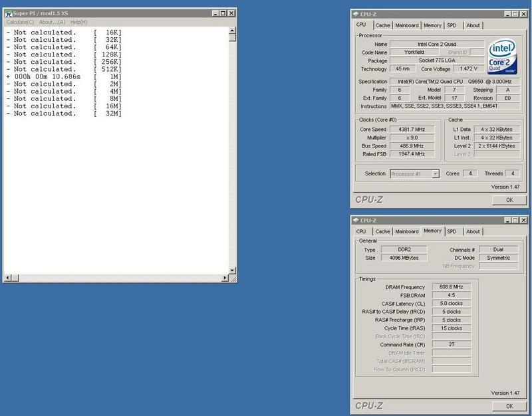The image size is (532, 416).
Task: Click the Bus Speed value 486.9 MHz
Action: (412, 146)
